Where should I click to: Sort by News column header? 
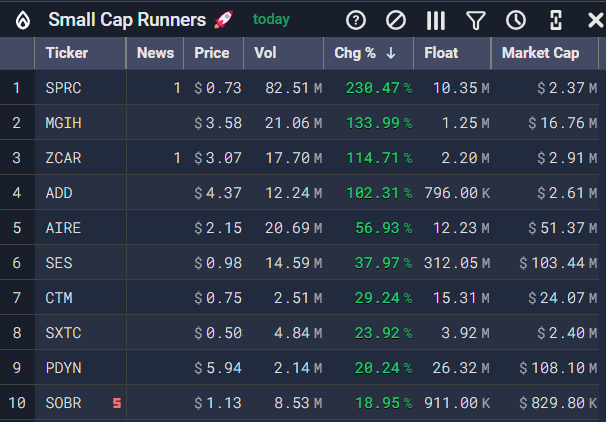coord(155,53)
